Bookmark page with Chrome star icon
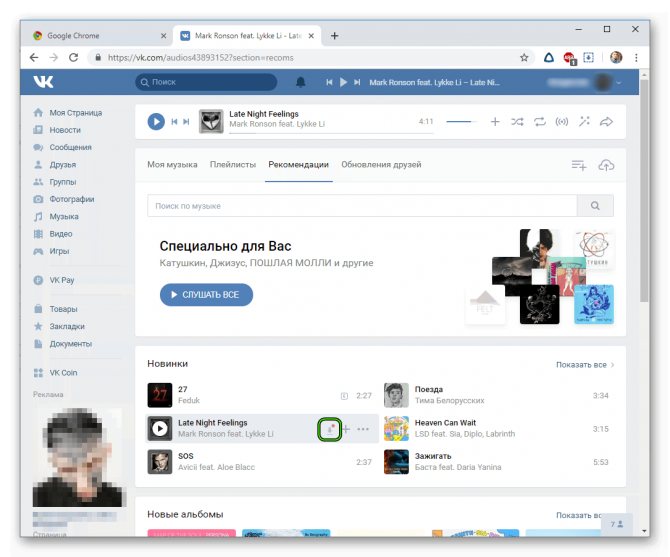670x557 pixels. click(x=524, y=58)
